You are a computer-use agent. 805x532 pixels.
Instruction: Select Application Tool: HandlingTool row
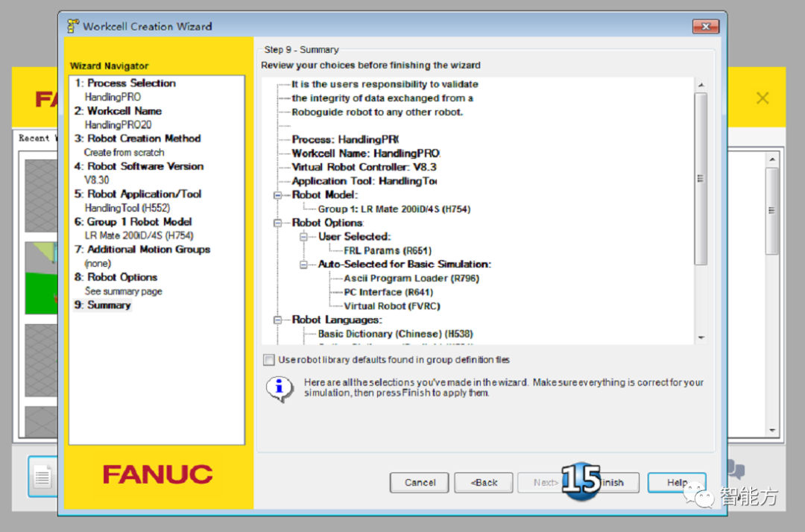pyautogui.click(x=364, y=181)
